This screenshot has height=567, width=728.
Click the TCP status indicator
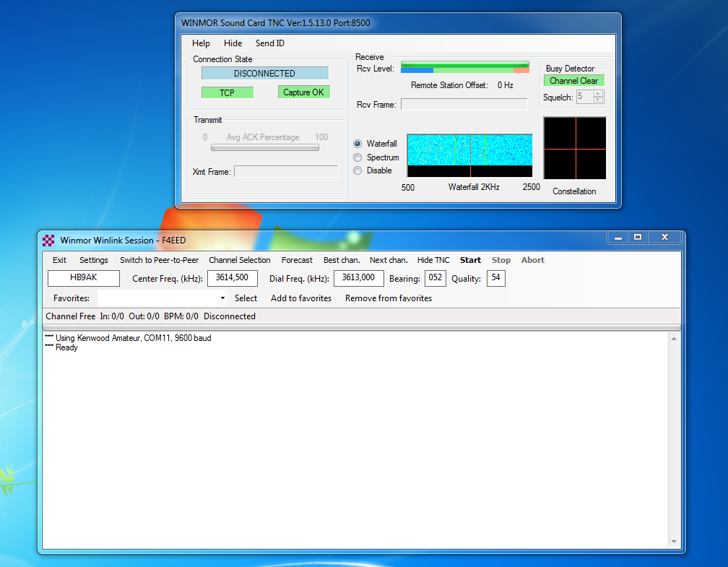click(x=227, y=93)
